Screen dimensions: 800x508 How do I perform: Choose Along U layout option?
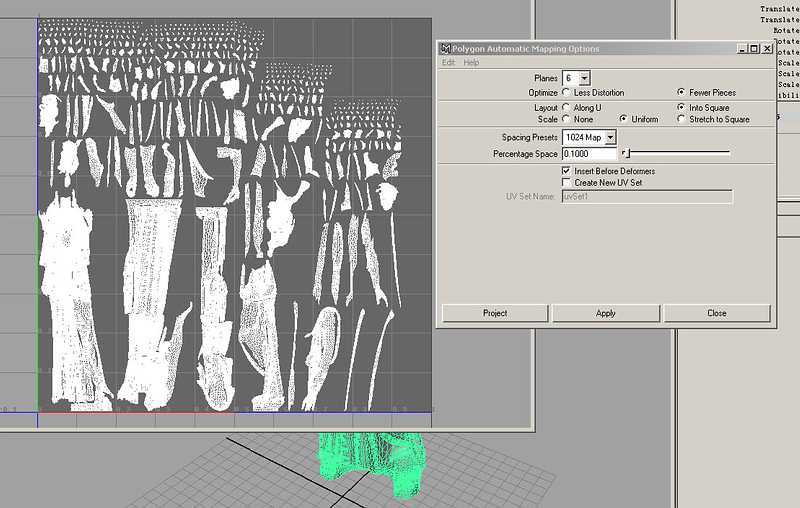click(x=566, y=108)
